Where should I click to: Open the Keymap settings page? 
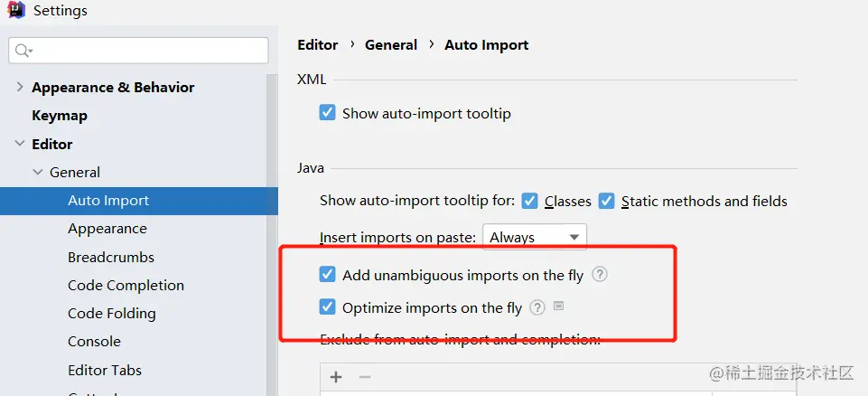[x=60, y=116]
